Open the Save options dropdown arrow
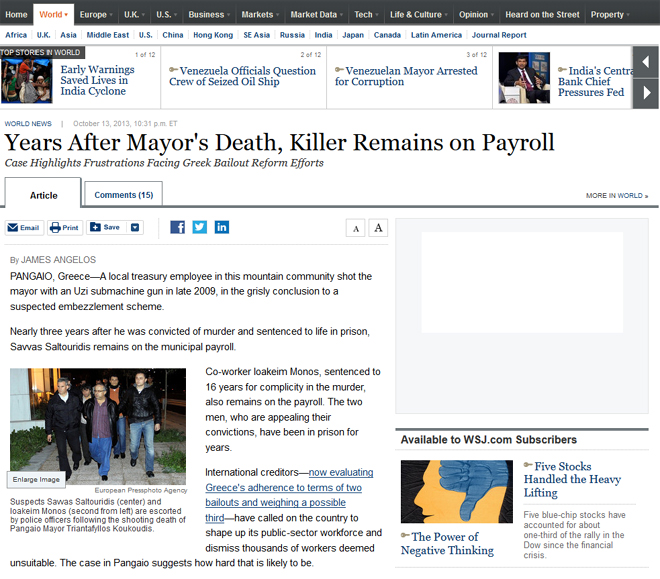The image size is (660, 579). [136, 227]
